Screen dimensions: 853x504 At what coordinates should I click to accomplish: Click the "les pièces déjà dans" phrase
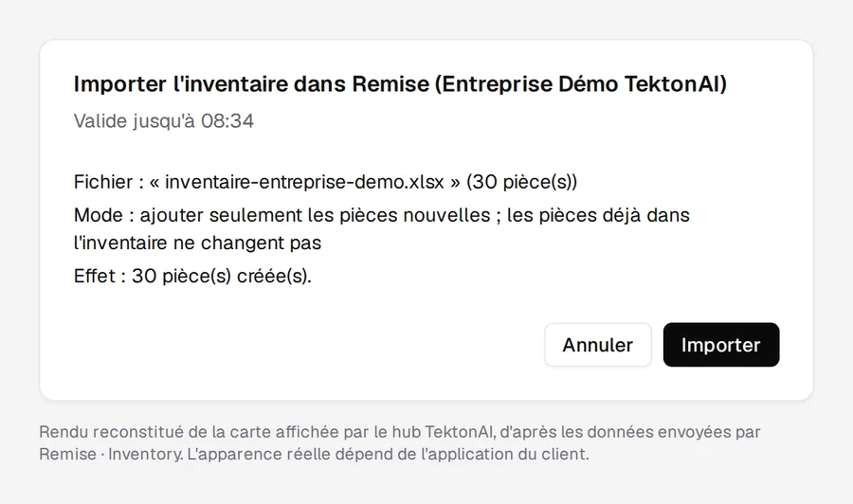(x=598, y=215)
